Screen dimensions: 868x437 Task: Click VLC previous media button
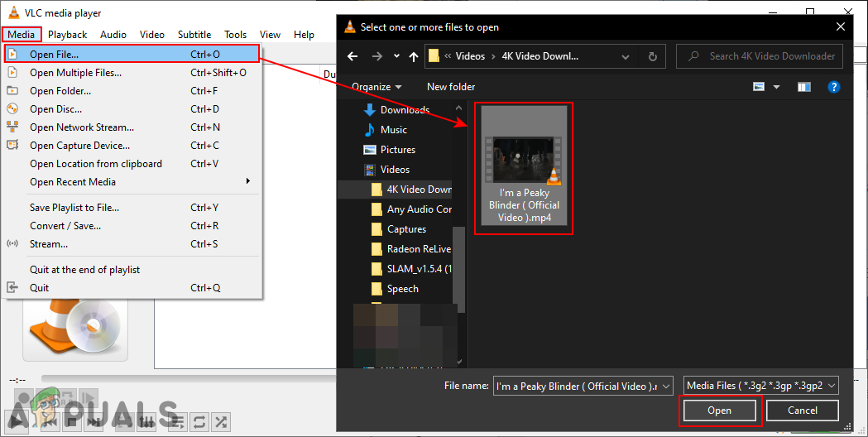pyautogui.click(x=50, y=422)
